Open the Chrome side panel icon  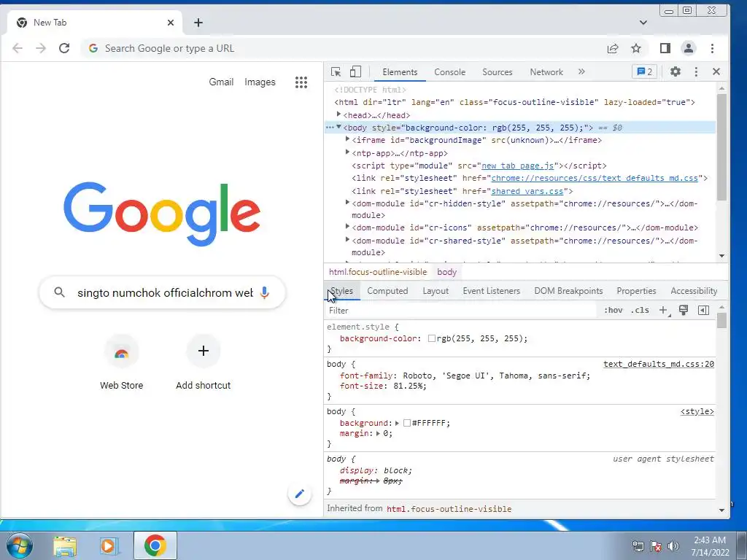pos(665,48)
